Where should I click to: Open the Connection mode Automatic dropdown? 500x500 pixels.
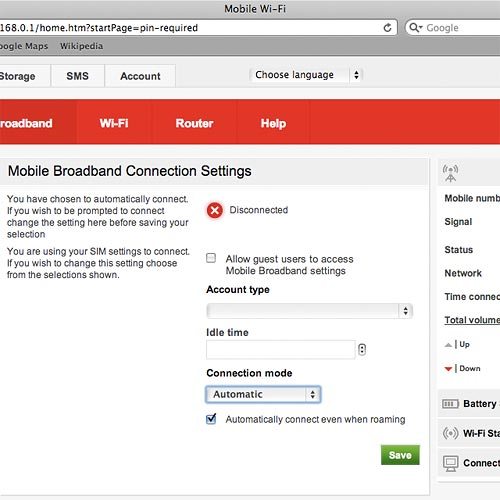coord(263,395)
